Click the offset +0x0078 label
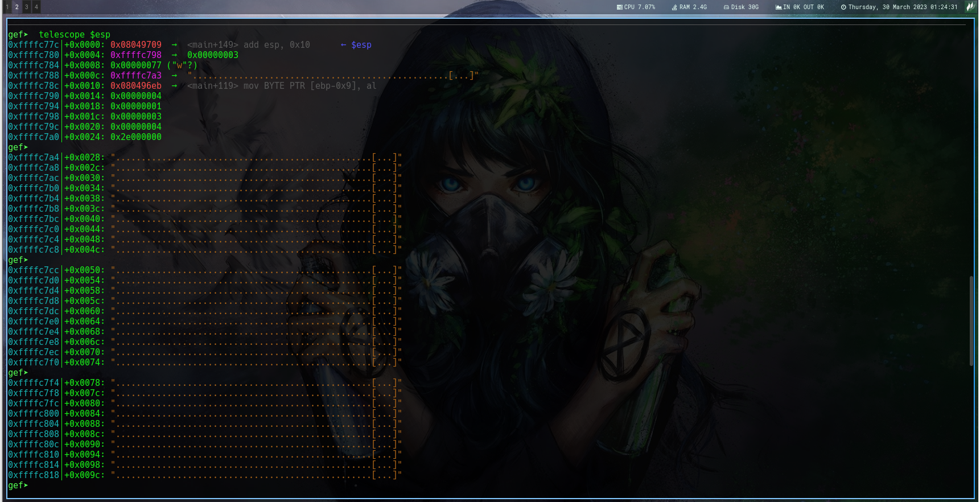 [84, 383]
